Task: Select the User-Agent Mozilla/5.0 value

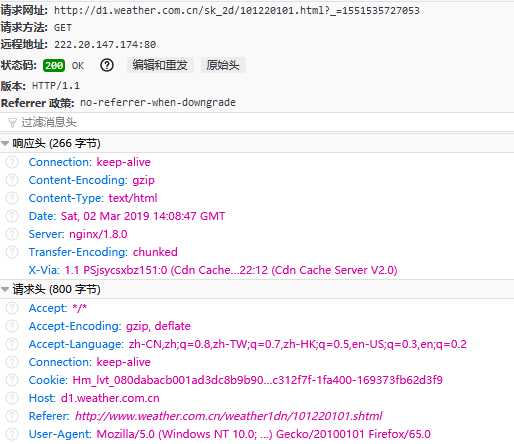Action: click(x=263, y=434)
